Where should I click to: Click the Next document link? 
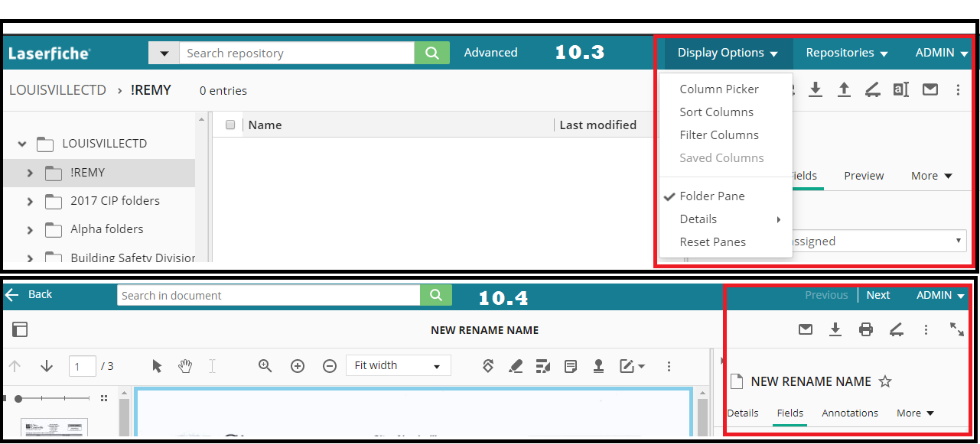[877, 295]
